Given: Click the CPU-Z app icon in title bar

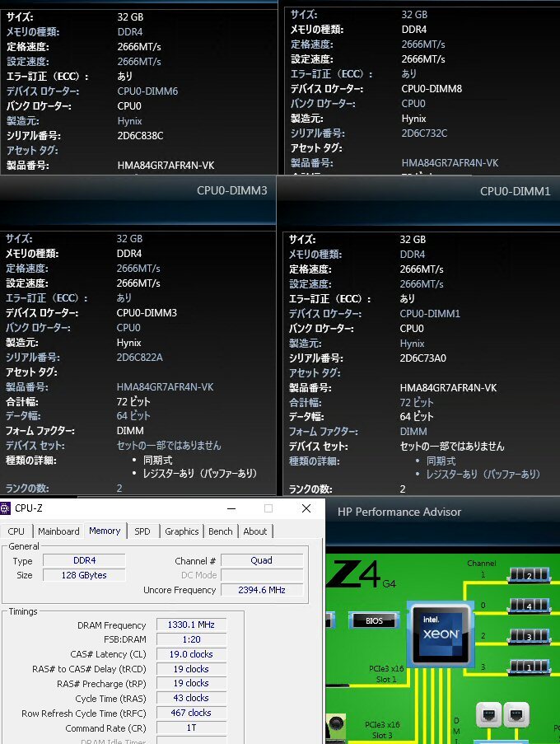Looking at the screenshot, I should click(5, 508).
